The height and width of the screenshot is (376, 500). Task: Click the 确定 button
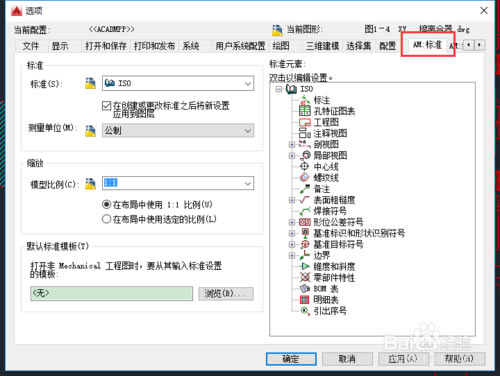click(291, 359)
